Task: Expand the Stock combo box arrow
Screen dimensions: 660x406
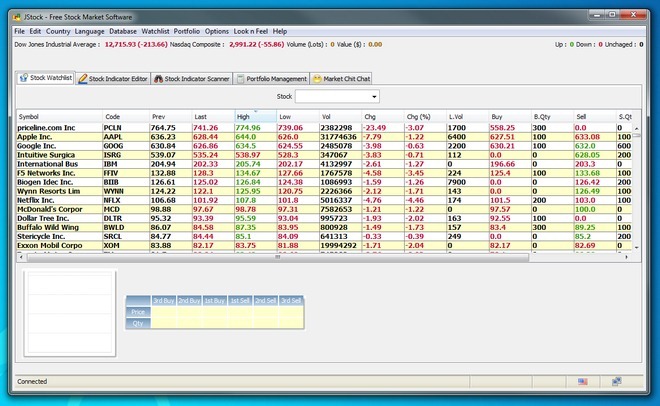Action: (374, 97)
